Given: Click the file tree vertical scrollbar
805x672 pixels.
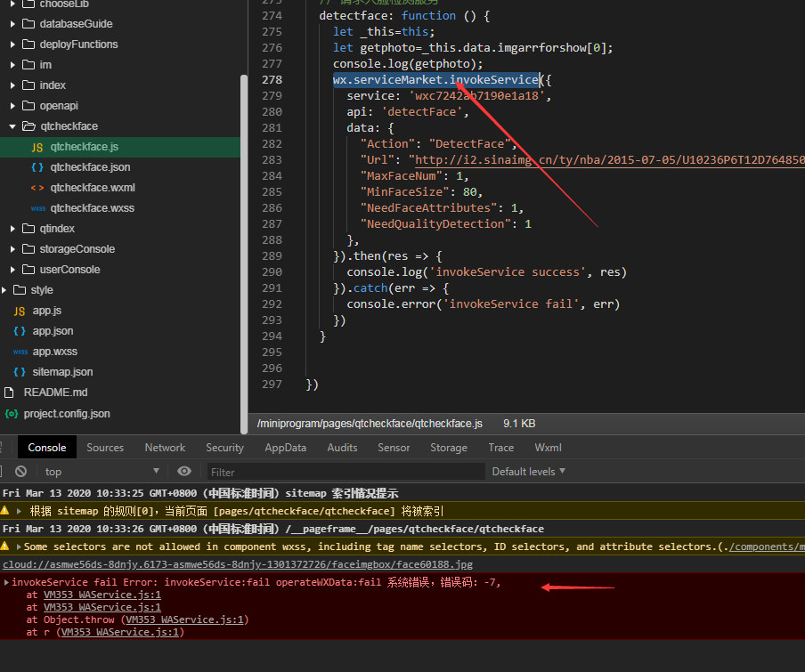Looking at the screenshot, I should (x=244, y=254).
